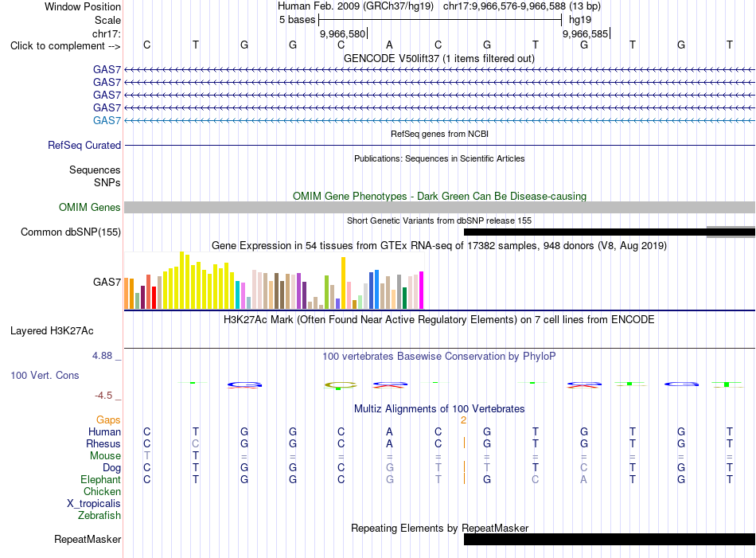Screen dimensions: 756x558
Task: Click the 'Gene Expression in 54 tissues' title
Action: pos(439,246)
